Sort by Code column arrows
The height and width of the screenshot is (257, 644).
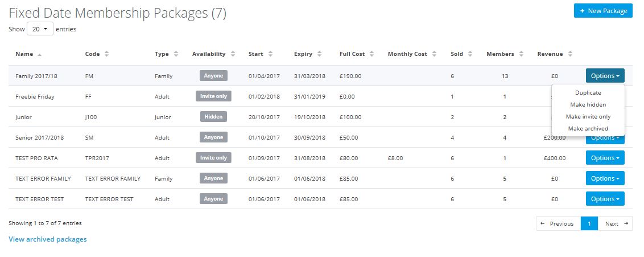click(x=106, y=54)
